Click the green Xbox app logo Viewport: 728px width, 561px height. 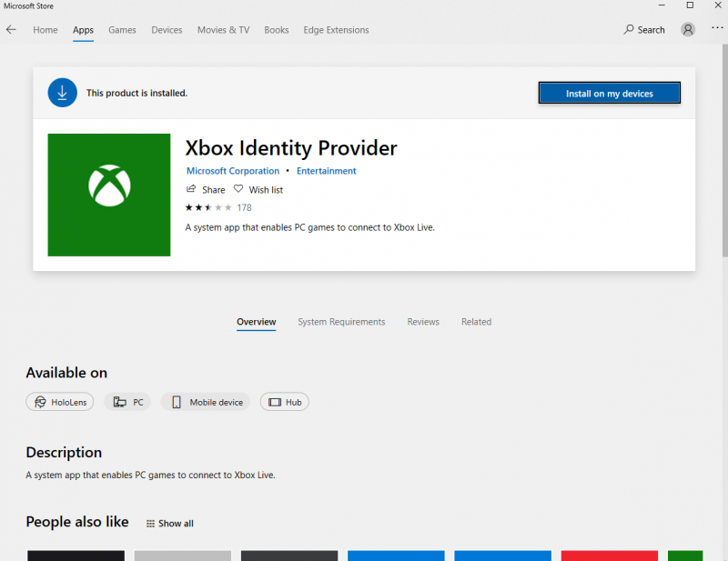click(109, 195)
